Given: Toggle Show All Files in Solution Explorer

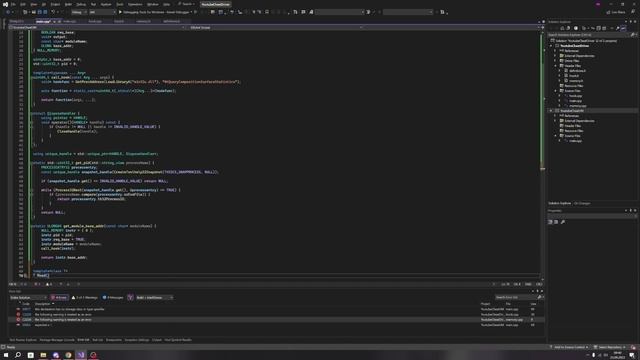Looking at the screenshot, I should point(604,28).
